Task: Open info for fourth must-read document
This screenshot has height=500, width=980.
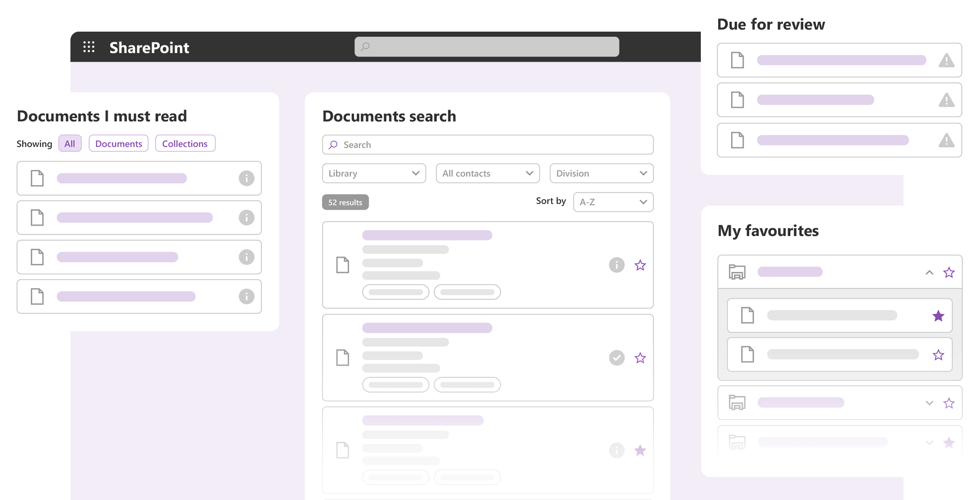Action: [247, 296]
